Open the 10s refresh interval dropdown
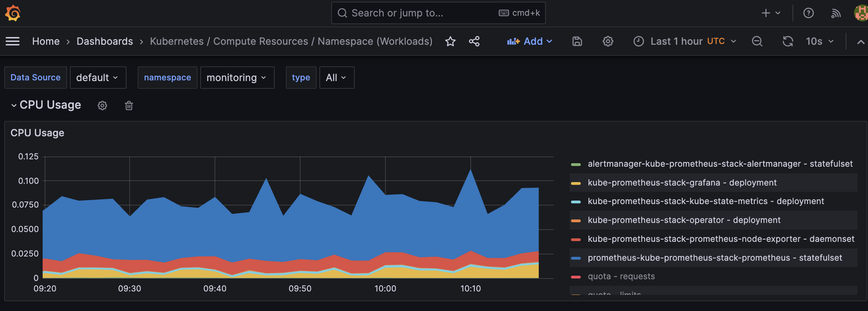 819,41
